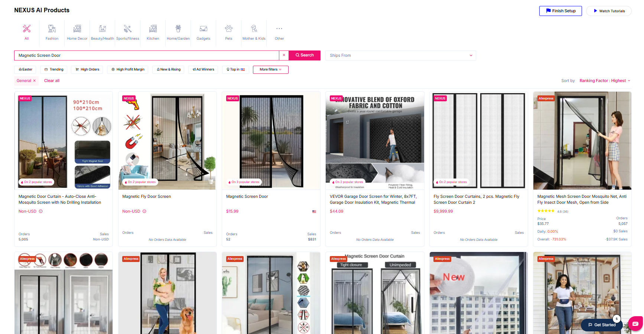Image resolution: width=644 pixels, height=334 pixels.
Task: Enable the High Profit Margin filter
Action: coord(128,69)
